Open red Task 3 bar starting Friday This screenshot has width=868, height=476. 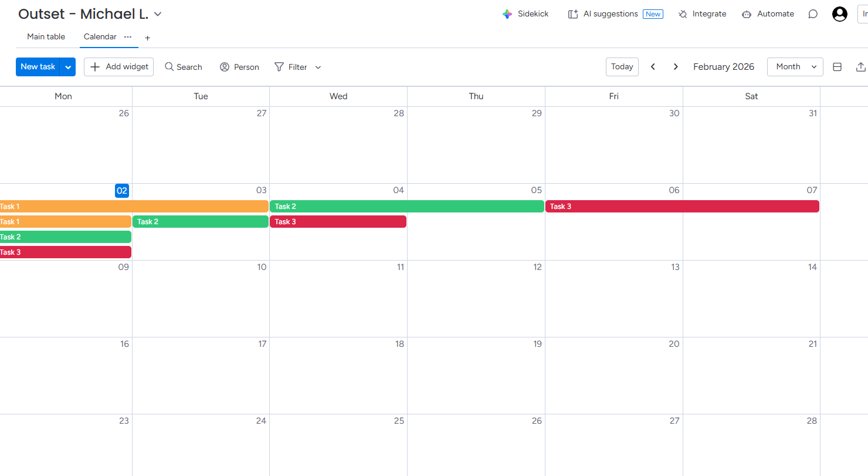pos(682,207)
